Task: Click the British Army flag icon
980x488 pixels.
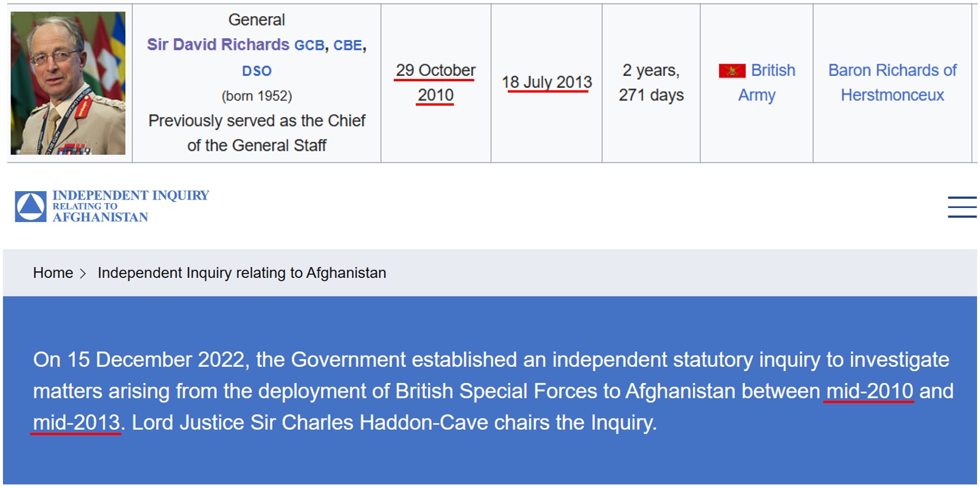Action: [x=732, y=71]
